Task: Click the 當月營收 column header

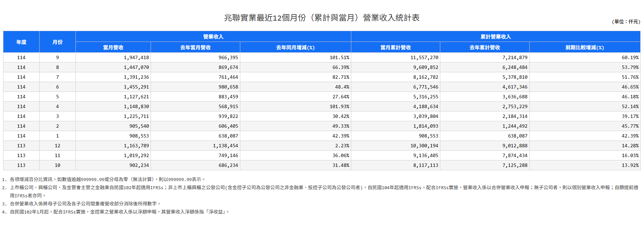Action: point(113,47)
